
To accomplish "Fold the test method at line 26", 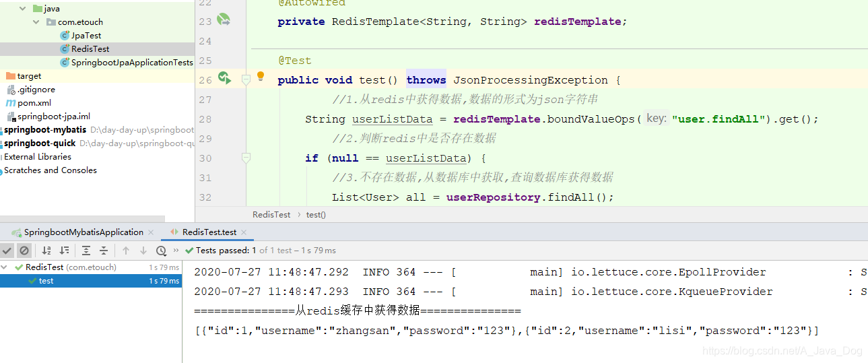I will tap(246, 79).
